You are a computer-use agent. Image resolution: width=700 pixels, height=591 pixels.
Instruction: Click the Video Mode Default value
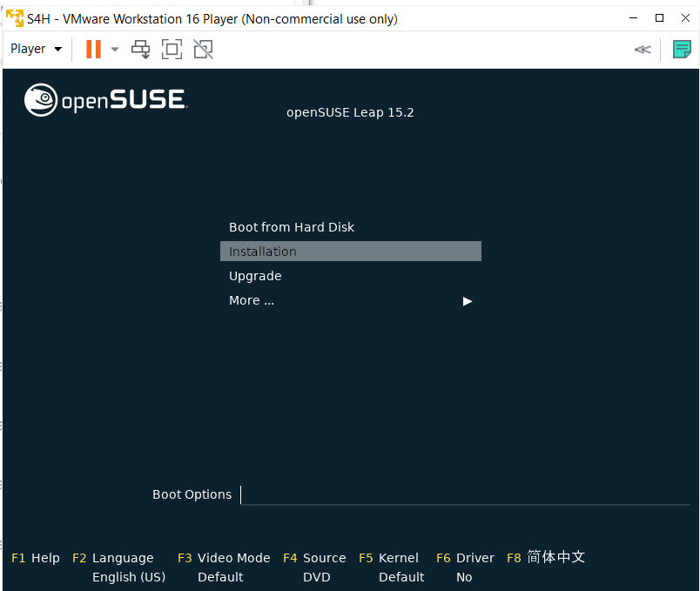click(x=220, y=577)
